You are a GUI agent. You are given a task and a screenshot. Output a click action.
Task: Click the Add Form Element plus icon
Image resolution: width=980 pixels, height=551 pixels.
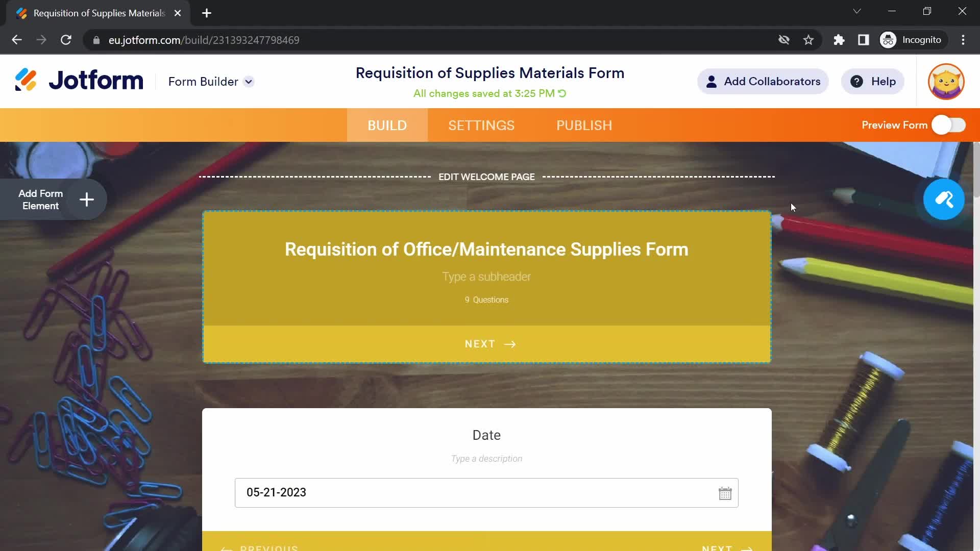87,199
